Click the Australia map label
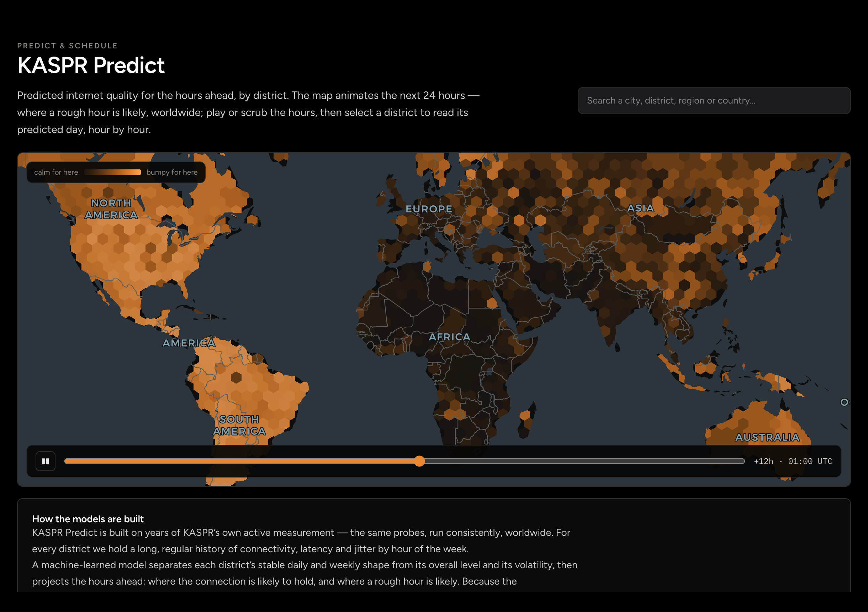 (767, 437)
